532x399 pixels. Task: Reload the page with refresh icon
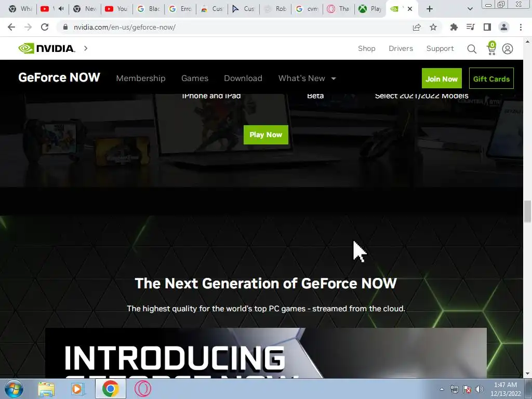click(45, 27)
